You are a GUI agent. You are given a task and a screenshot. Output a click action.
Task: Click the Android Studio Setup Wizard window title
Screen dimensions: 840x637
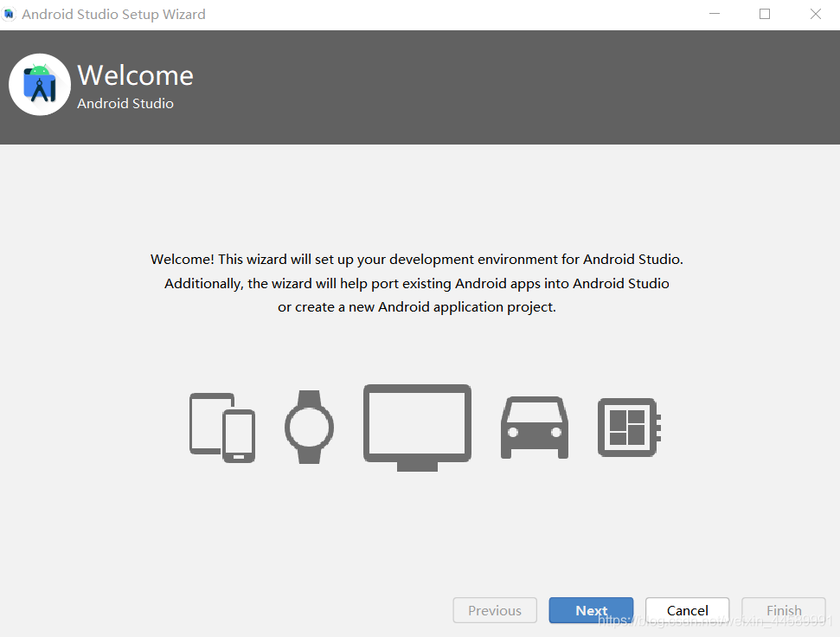(x=113, y=15)
